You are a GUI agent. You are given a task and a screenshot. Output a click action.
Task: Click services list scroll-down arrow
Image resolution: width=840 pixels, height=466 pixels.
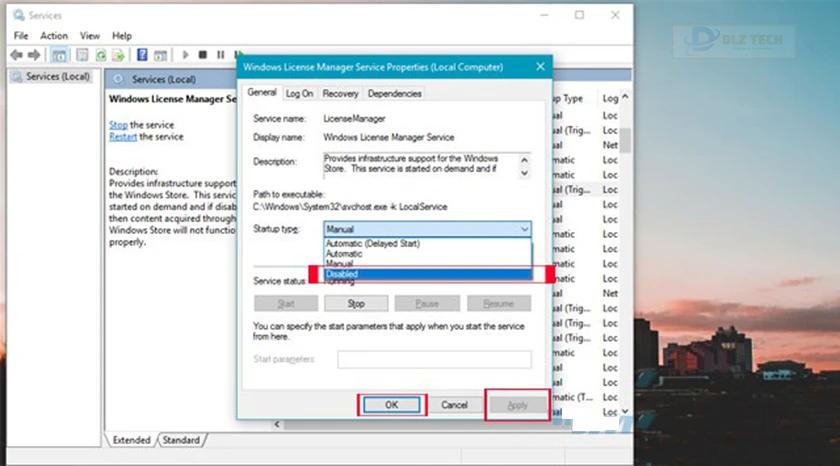pyautogui.click(x=625, y=411)
